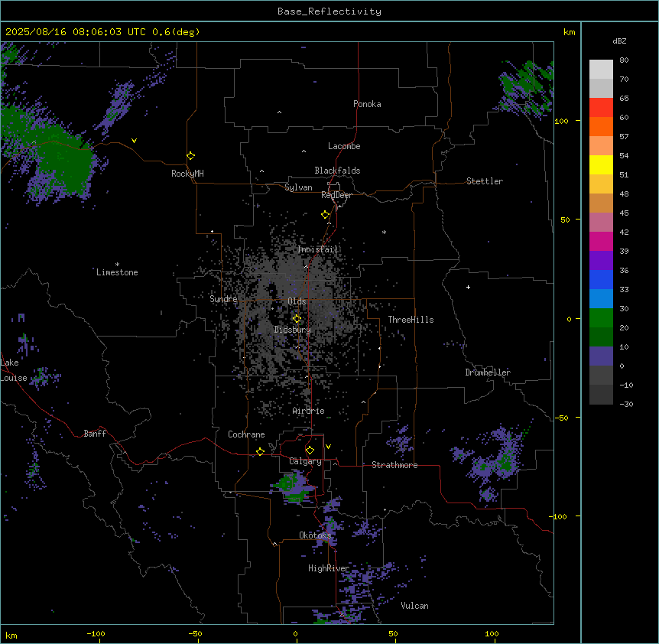Select the blue 33-36 dBZ legend swatch

click(601, 279)
